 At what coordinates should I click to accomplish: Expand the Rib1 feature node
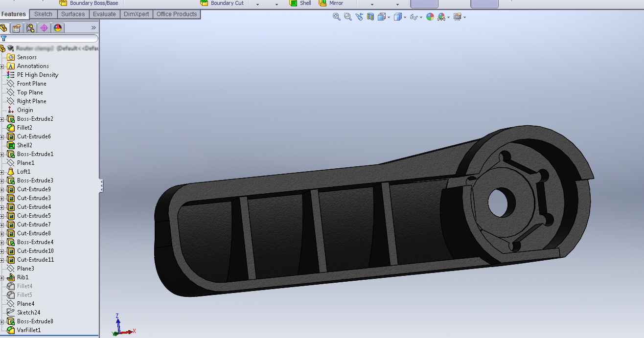2,277
